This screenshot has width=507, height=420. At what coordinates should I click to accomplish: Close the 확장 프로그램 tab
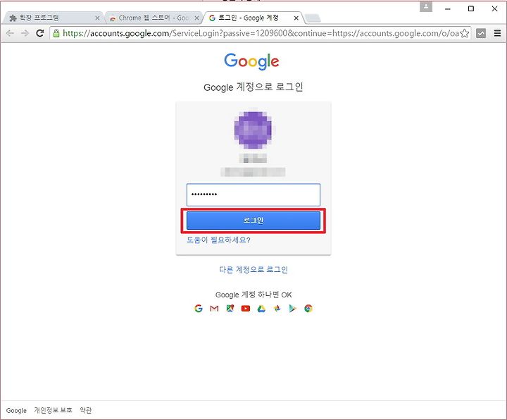tap(97, 18)
